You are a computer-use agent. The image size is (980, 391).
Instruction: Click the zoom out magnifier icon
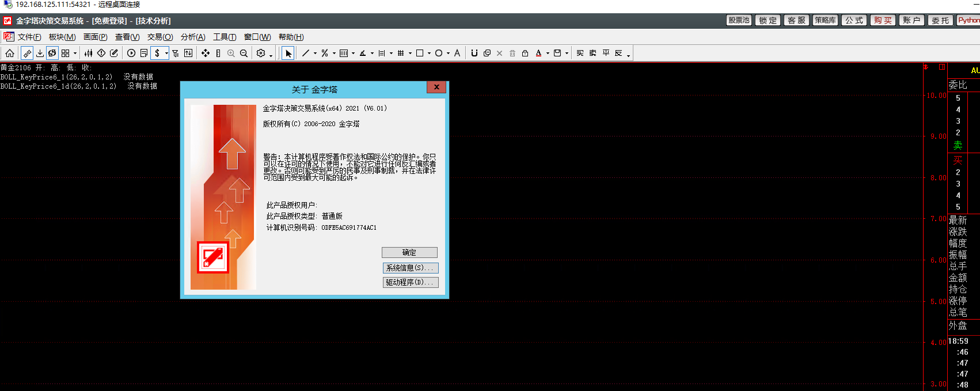(x=244, y=53)
